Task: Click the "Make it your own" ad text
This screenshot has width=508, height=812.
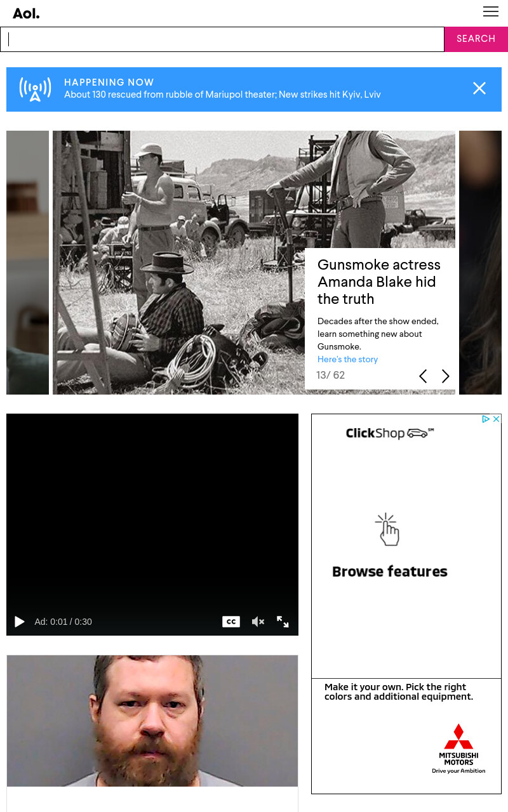Action: (399, 691)
